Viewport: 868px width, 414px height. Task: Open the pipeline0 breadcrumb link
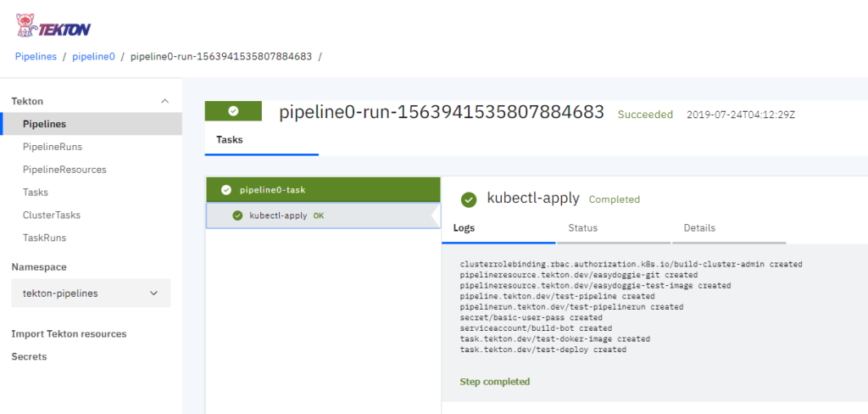coord(93,57)
